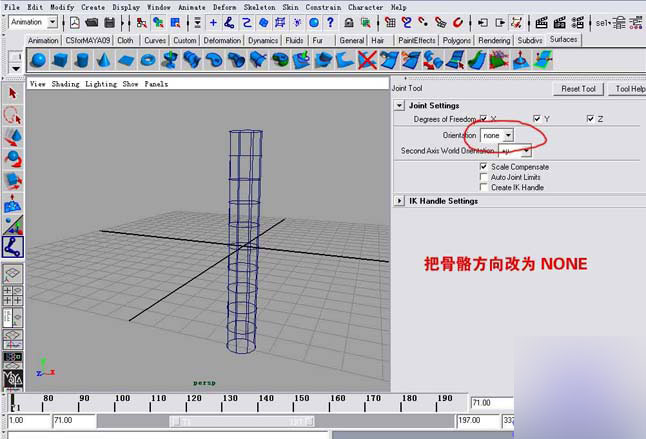Open the viewport Shading menu
The height and width of the screenshot is (439, 646).
65,84
